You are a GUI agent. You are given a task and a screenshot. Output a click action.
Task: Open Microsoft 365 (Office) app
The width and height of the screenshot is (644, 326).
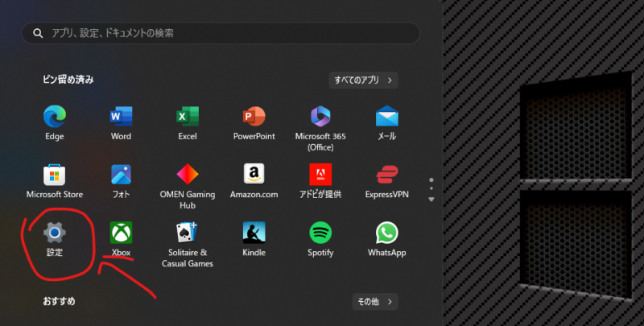click(x=320, y=117)
